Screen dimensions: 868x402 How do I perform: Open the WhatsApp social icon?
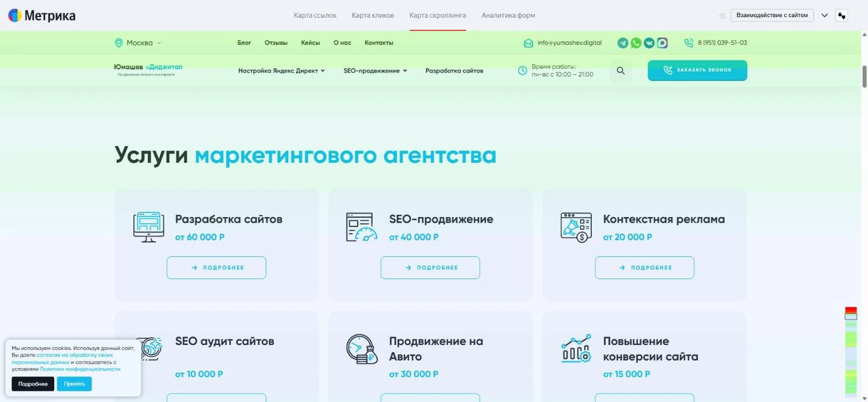[636, 43]
